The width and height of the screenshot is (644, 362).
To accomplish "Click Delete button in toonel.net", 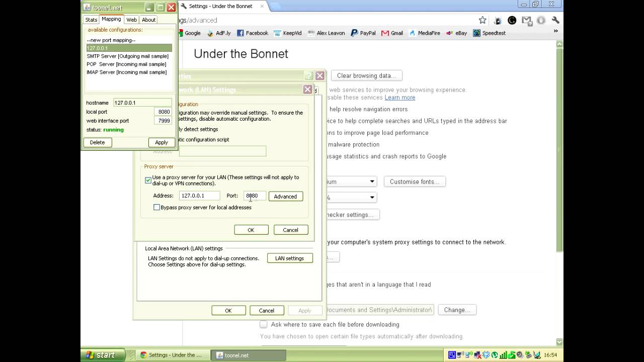I will (x=97, y=142).
